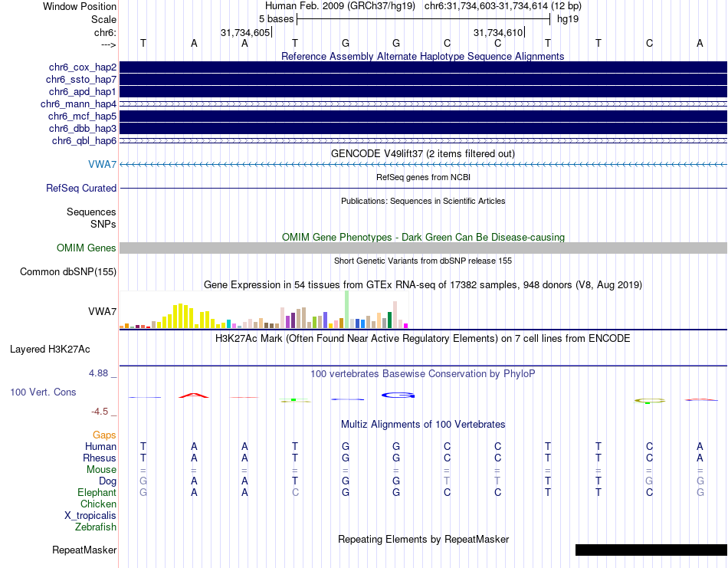Click the chr6_mann_hap4 track label
728x568 pixels.
pos(78,104)
